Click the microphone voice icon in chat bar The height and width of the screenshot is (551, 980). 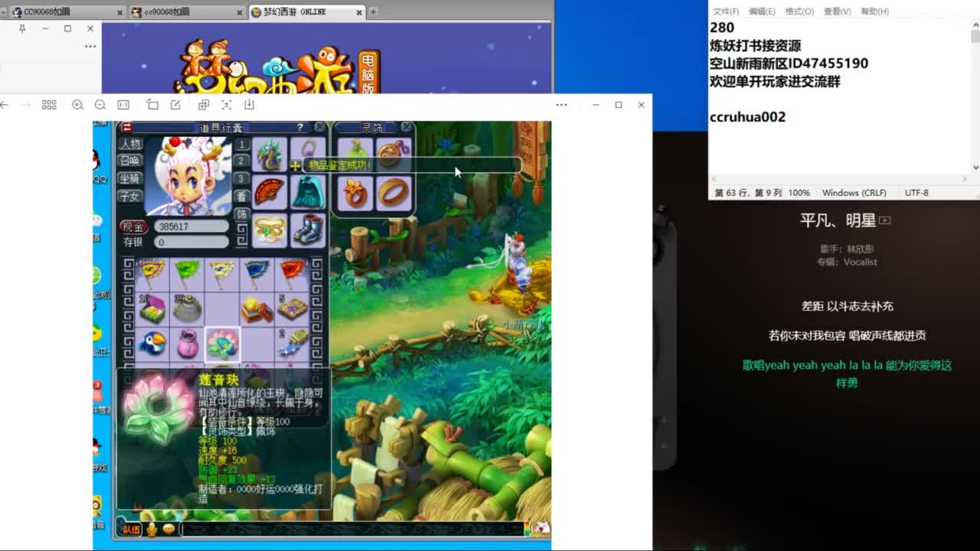(152, 529)
